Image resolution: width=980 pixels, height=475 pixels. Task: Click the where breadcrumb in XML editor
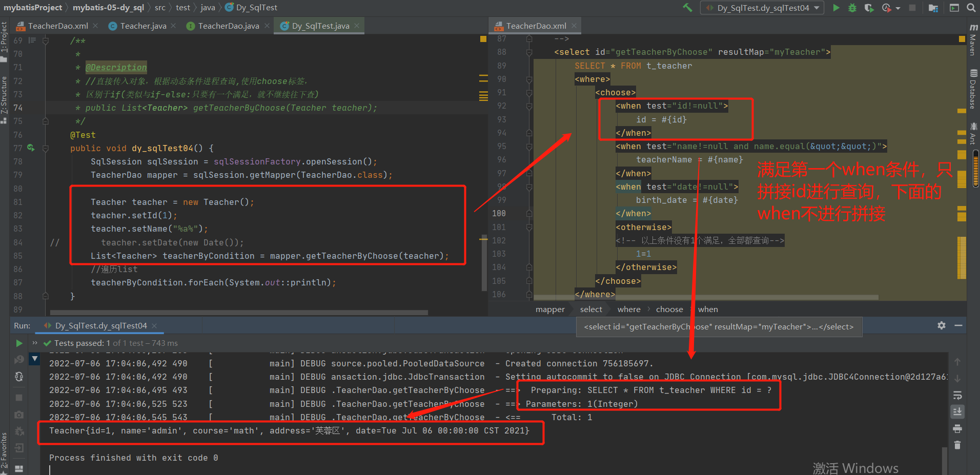(629, 309)
